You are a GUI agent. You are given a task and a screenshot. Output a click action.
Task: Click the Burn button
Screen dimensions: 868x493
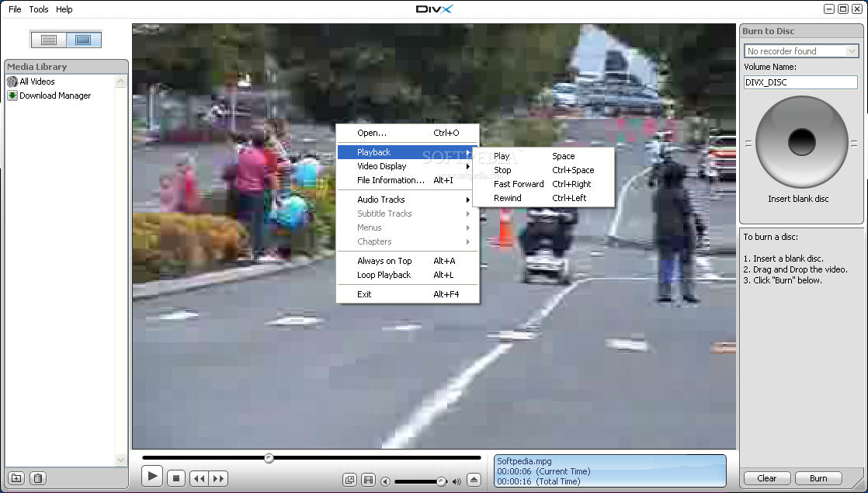tap(818, 478)
